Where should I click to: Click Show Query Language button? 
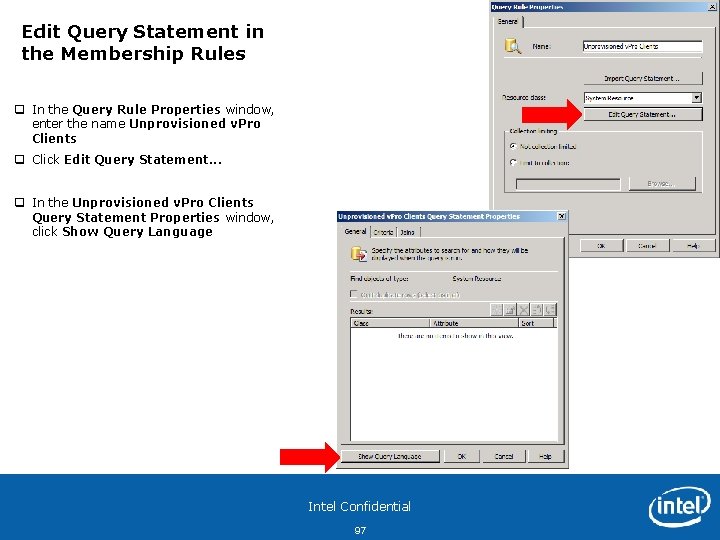[390, 456]
